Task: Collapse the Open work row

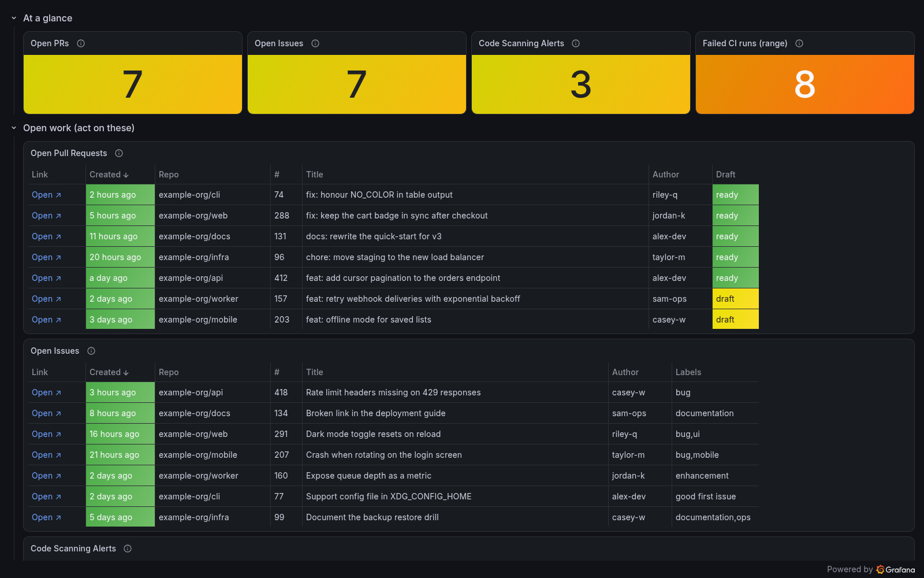Action: tap(14, 128)
